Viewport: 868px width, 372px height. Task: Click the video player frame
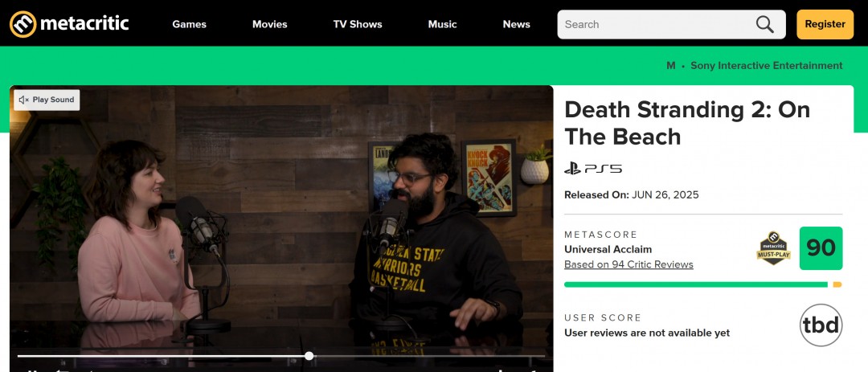[x=281, y=225]
